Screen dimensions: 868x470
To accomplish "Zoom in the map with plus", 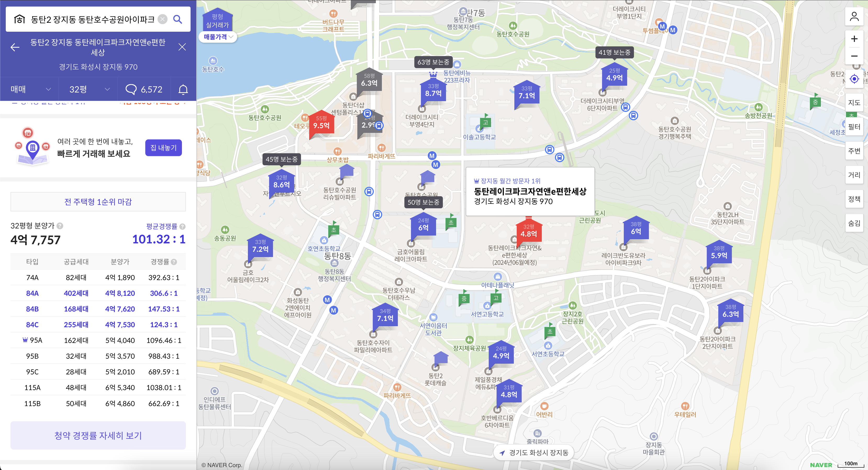I will (854, 39).
